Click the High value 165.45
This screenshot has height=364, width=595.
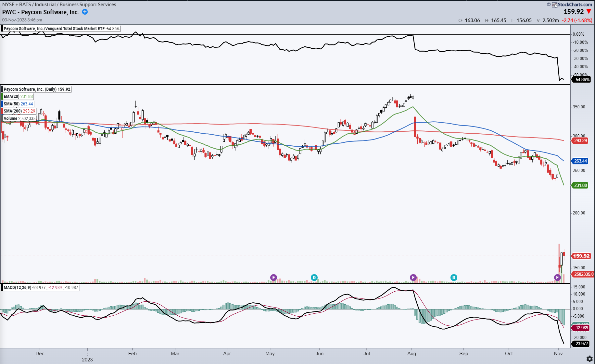(x=499, y=20)
